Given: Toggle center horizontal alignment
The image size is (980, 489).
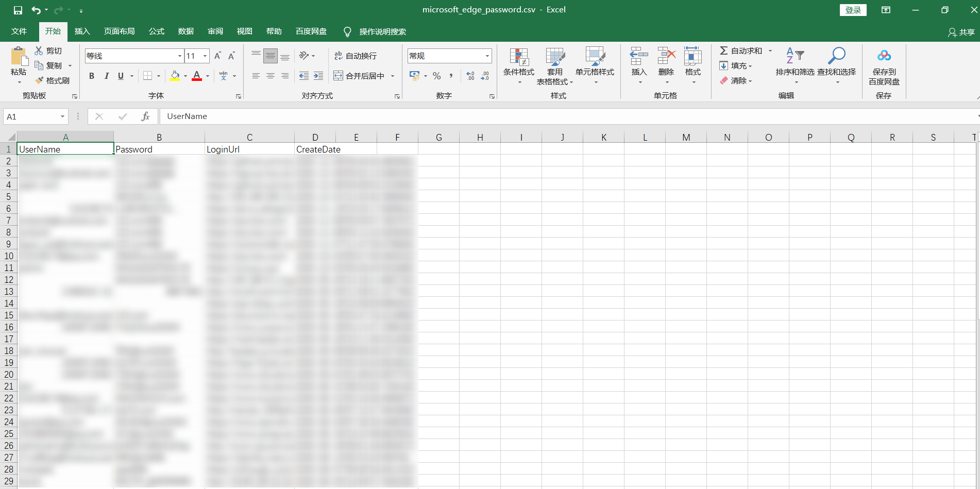Looking at the screenshot, I should pyautogui.click(x=271, y=76).
